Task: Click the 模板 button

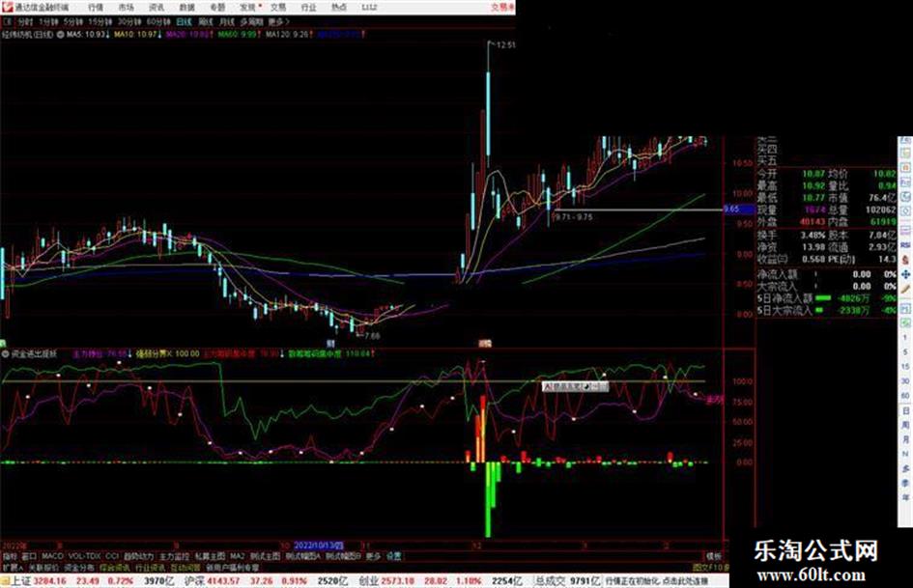Action: coord(714,556)
